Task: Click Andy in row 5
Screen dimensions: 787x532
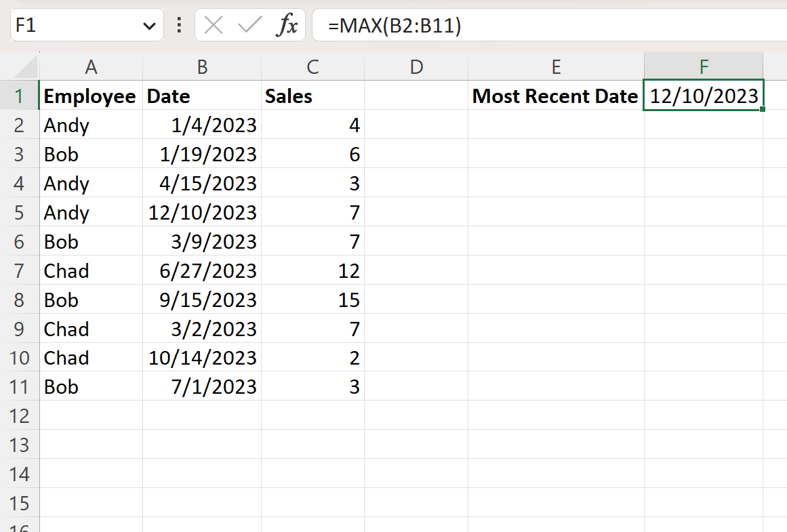Action: (91, 212)
